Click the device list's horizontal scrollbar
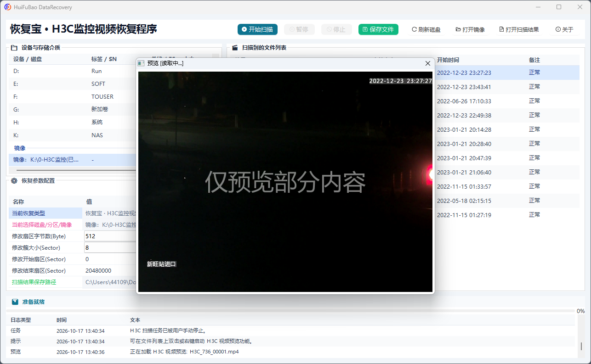Image resolution: width=591 pixels, height=364 pixels. [x=76, y=170]
